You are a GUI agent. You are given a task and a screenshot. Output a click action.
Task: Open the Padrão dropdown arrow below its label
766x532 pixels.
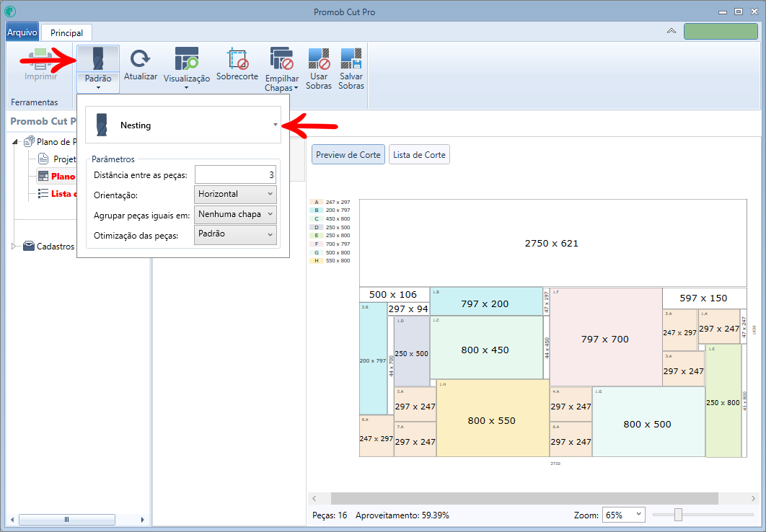98,88
